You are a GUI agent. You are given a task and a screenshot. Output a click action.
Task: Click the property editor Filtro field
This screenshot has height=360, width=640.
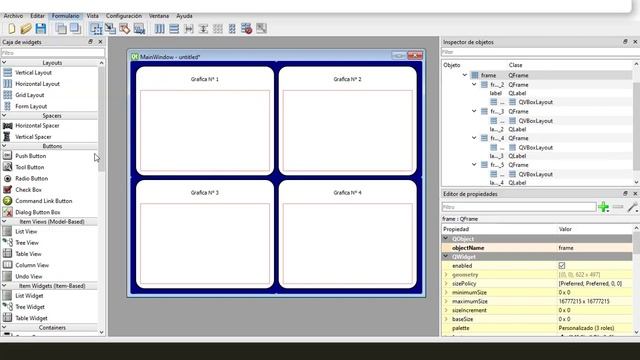[x=519, y=207]
